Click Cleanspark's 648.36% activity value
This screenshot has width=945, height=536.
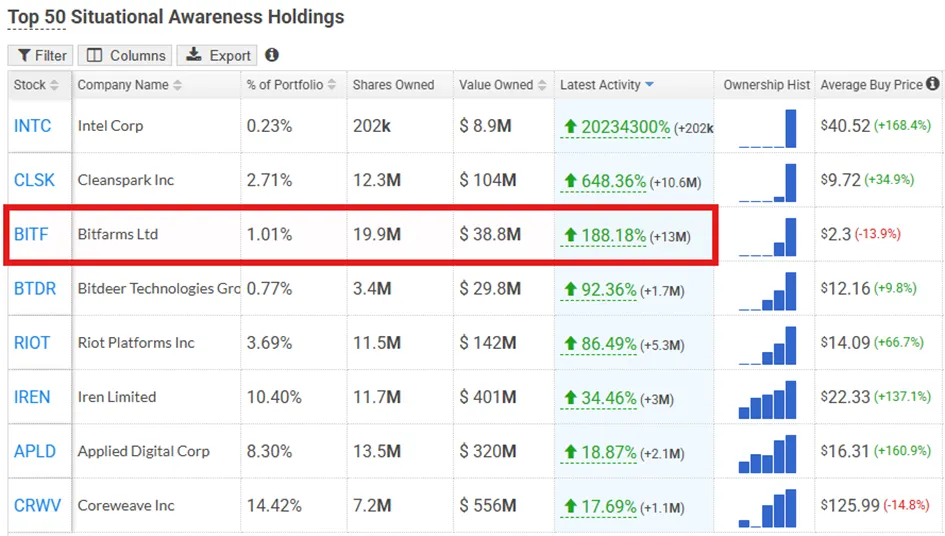614,181
